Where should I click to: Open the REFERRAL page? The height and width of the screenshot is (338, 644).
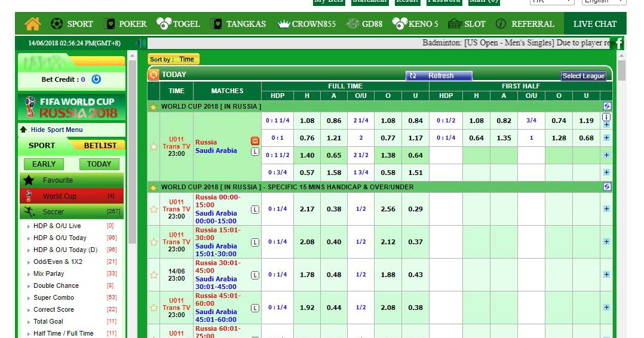[525, 24]
